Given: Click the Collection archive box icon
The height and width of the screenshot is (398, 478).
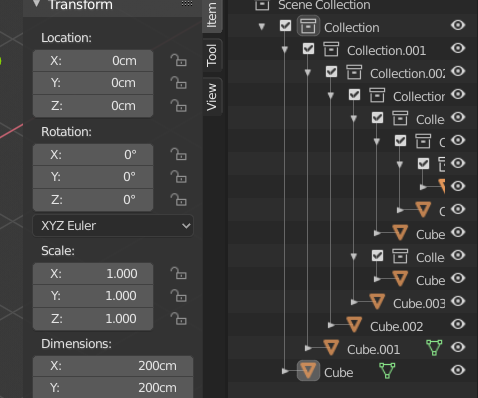Looking at the screenshot, I should [308, 26].
